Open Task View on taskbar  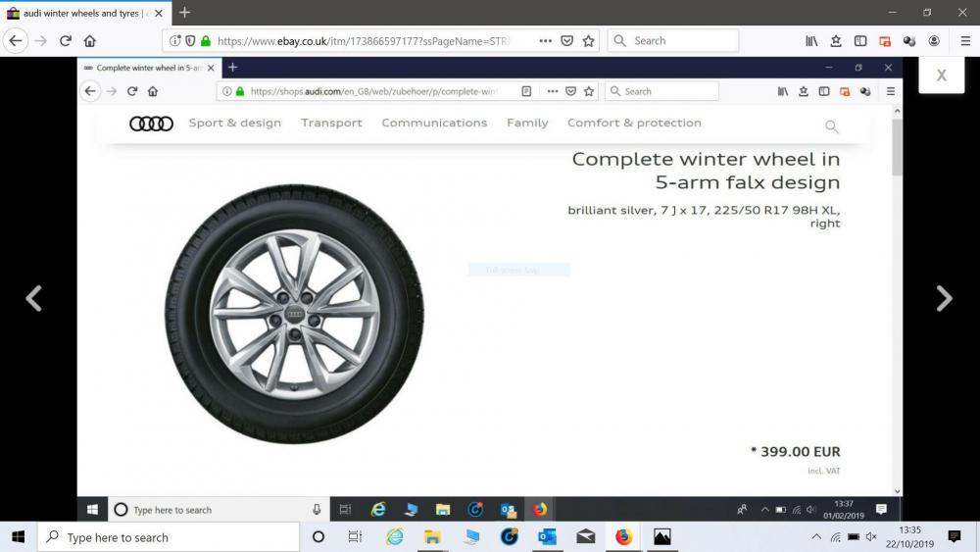coord(355,537)
